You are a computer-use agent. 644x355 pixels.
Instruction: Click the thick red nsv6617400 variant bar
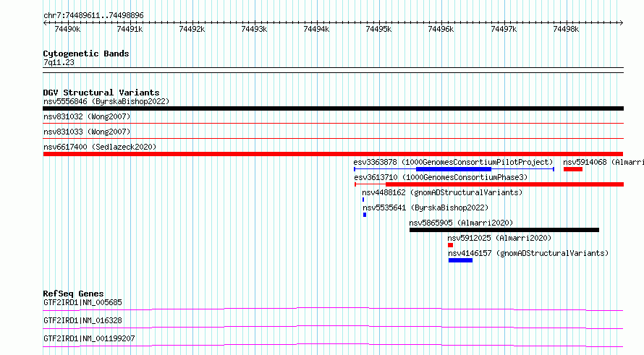coord(333,154)
